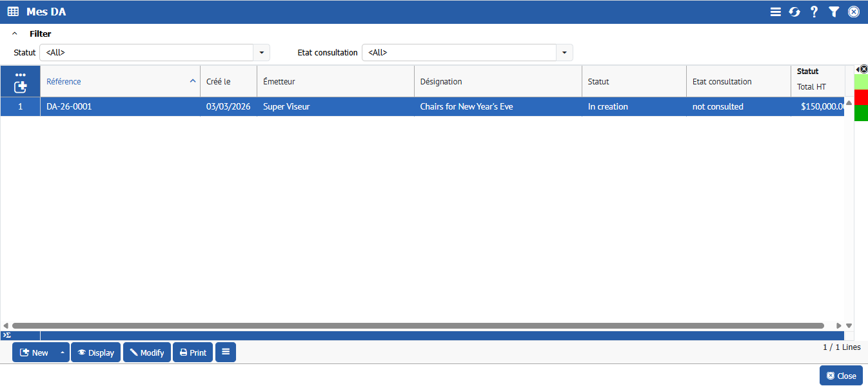The width and height of the screenshot is (868, 386).
Task: Expand the Etat consultation dropdown
Action: [564, 53]
